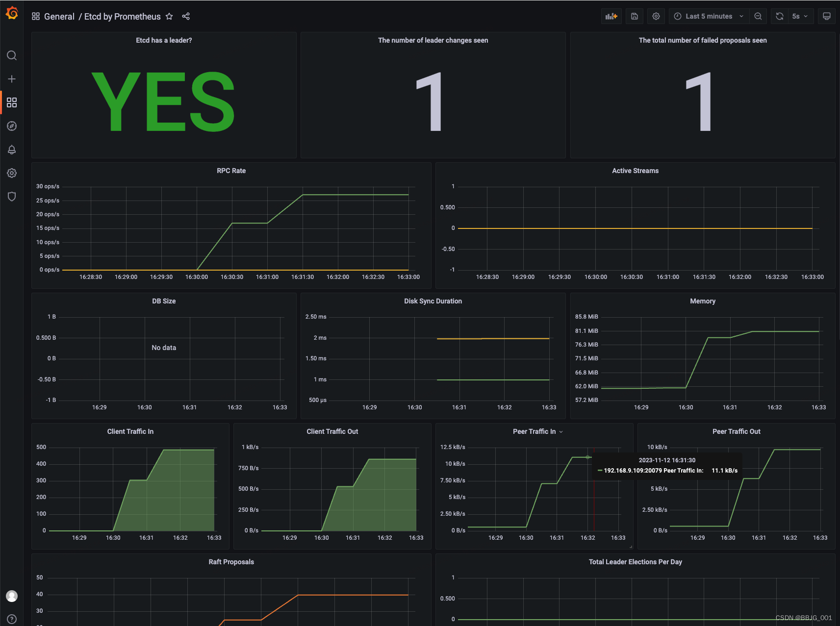Click 'The number of leader changes seen' title
Screen dimensions: 840x626
(433, 40)
